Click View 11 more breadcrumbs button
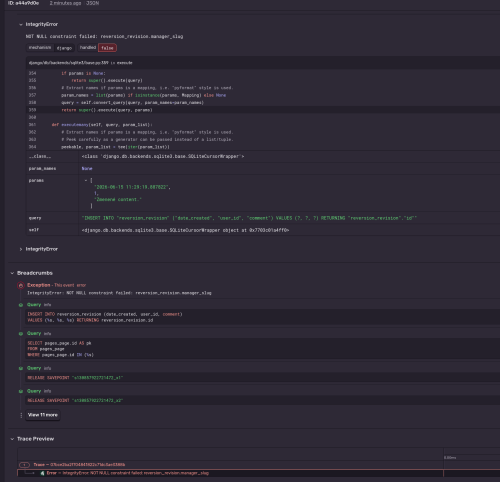 coord(43,415)
